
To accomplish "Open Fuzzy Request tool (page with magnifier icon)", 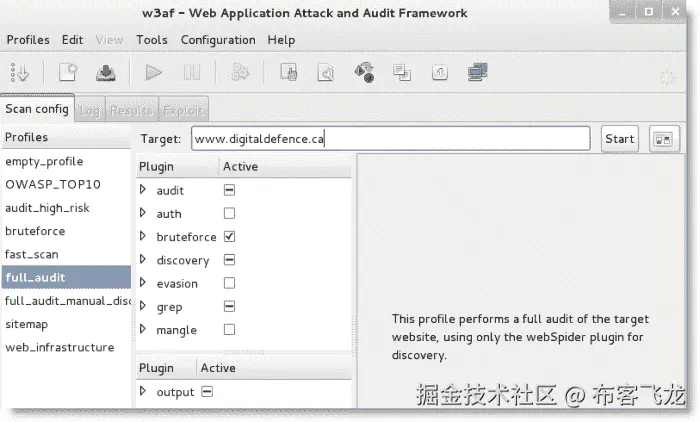I will [x=325, y=72].
